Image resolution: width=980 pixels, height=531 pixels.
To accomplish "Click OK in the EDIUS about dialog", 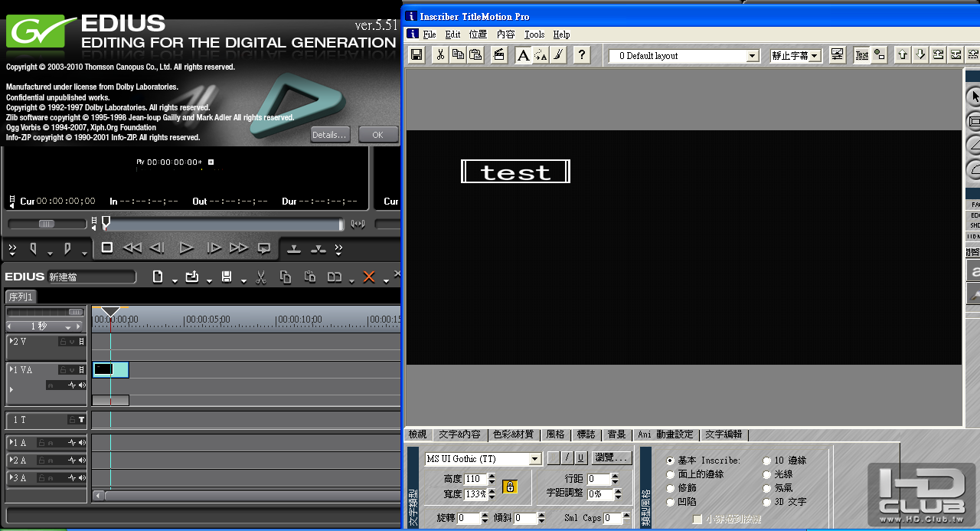I will click(x=378, y=135).
